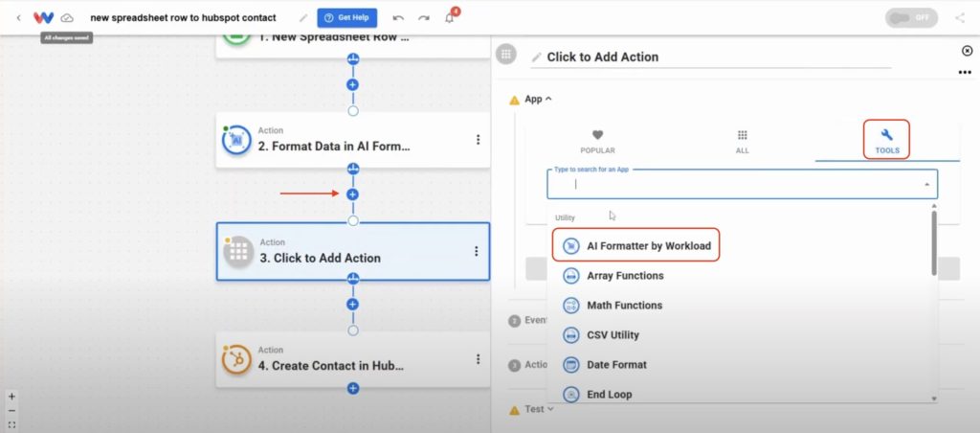
Task: Click the Math Functions icon
Action: click(x=571, y=306)
